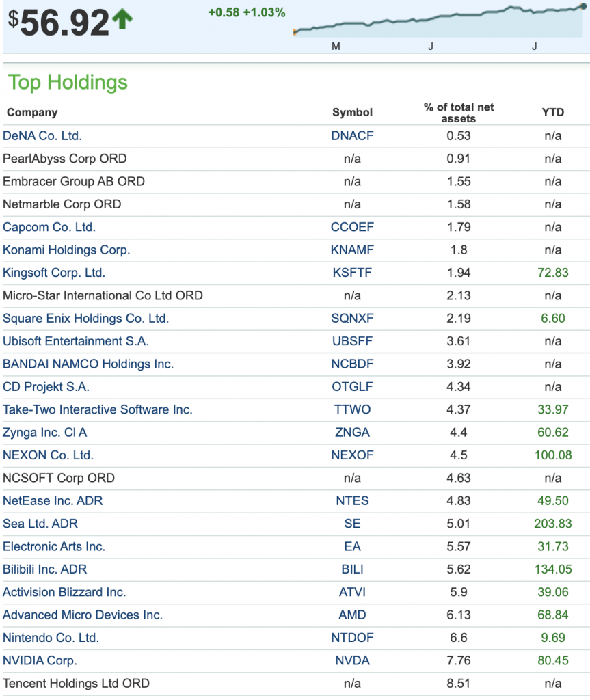Open the Konami Holdings Corp. link
The height and width of the screenshot is (700, 590).
(x=66, y=250)
